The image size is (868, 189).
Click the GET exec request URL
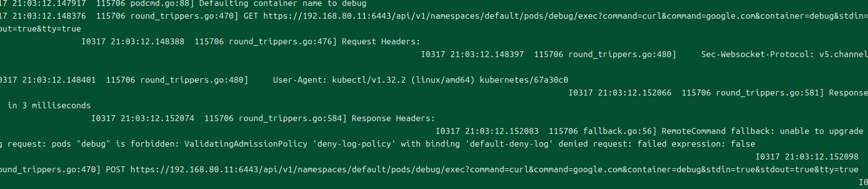(565, 16)
